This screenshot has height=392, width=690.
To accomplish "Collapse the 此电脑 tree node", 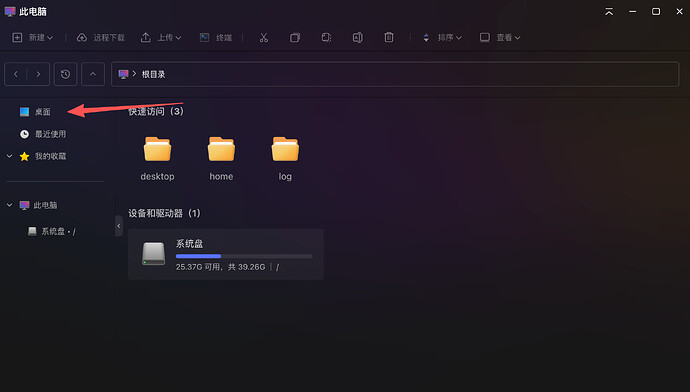I will [9, 205].
